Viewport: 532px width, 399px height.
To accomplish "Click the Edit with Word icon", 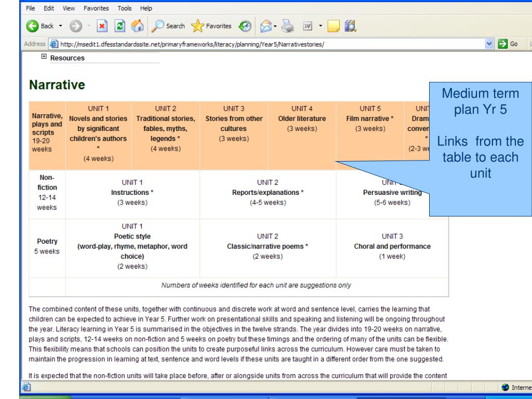I will [308, 26].
